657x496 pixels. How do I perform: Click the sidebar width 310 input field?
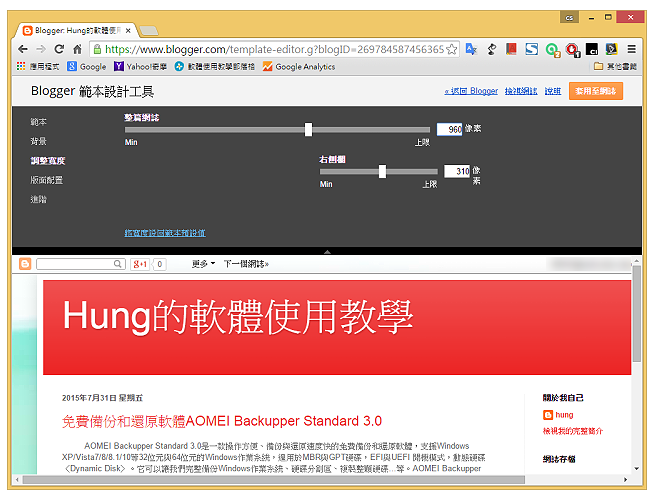coord(457,171)
